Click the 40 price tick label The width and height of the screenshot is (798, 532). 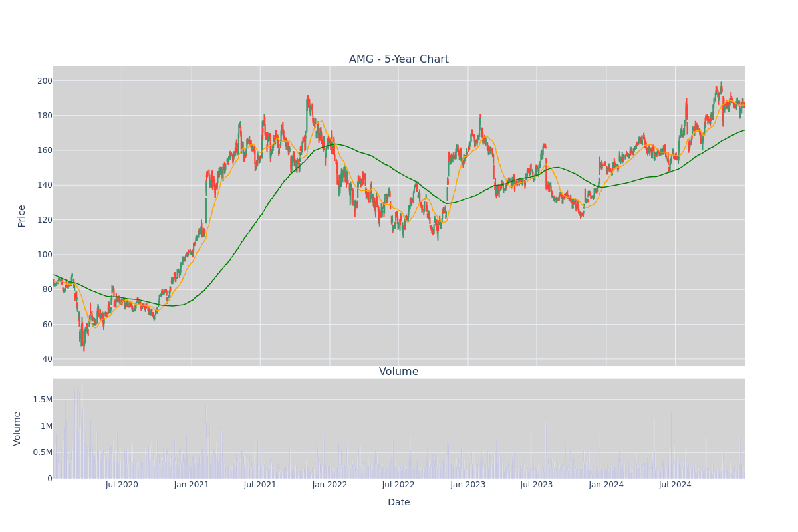click(48, 359)
